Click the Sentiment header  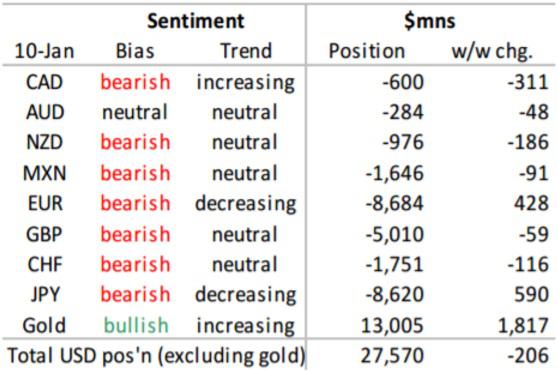point(196,21)
